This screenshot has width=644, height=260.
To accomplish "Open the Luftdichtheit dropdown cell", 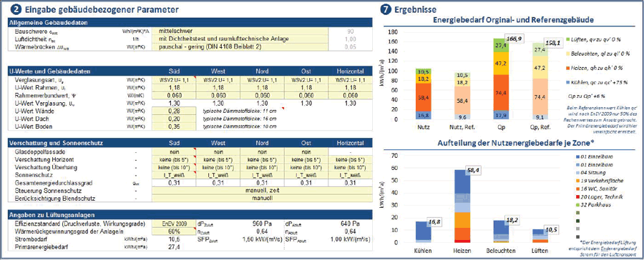I will coord(240,39).
